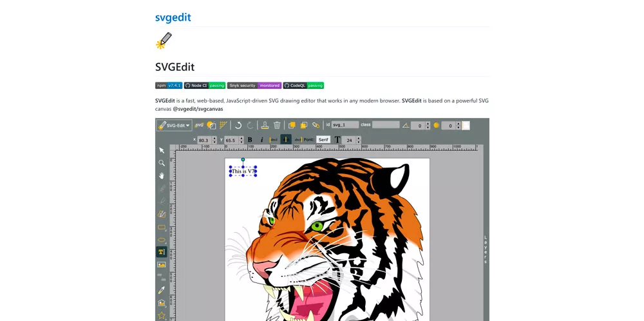Toggle the wireframe mode icon
644x321 pixels.
(x=211, y=125)
